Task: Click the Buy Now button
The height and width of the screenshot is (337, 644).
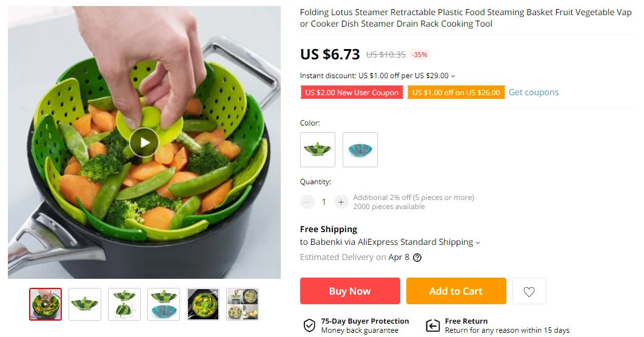Action: pos(350,291)
